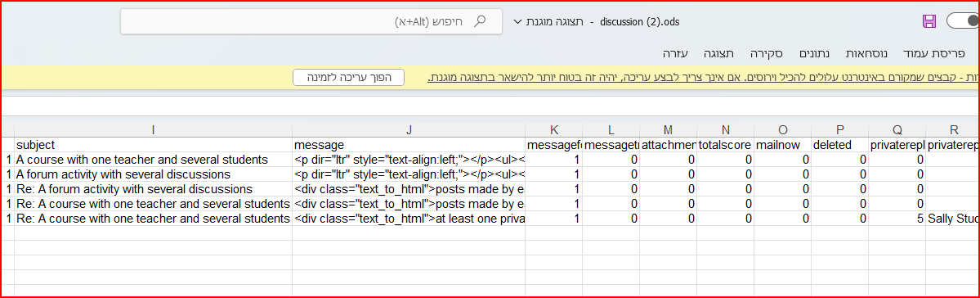This screenshot has height=298, width=980.
Task: Click the magnifier icon in search box
Action: 480,22
